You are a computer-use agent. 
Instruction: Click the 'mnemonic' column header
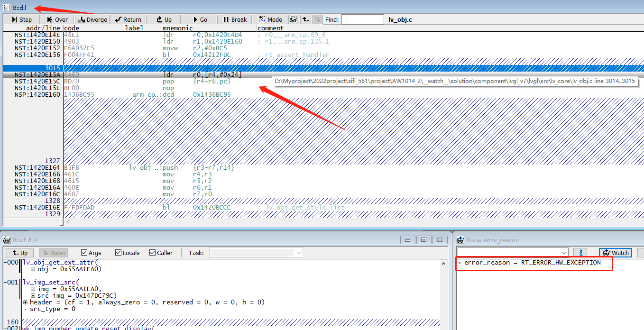177,28
